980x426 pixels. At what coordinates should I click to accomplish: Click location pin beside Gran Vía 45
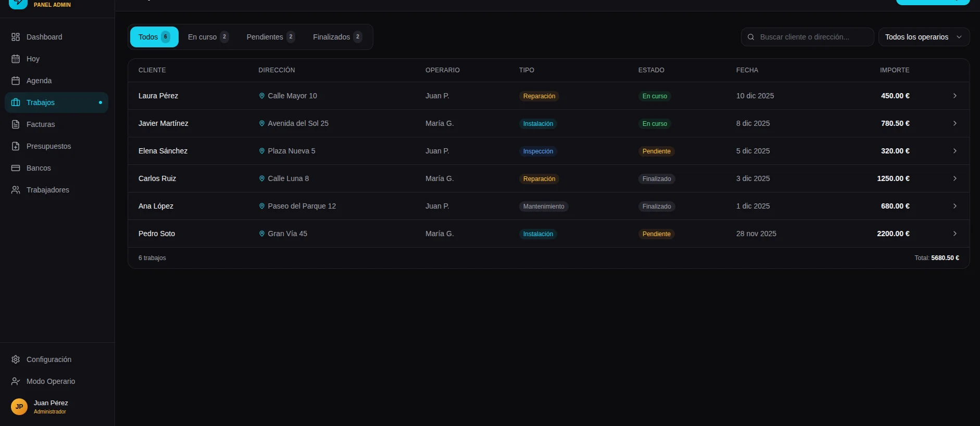click(x=262, y=234)
